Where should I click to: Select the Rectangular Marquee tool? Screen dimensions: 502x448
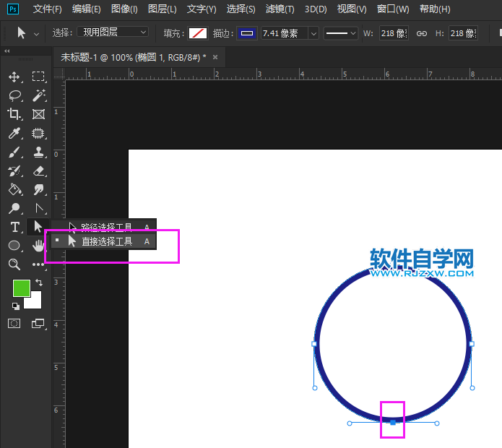tap(38, 77)
